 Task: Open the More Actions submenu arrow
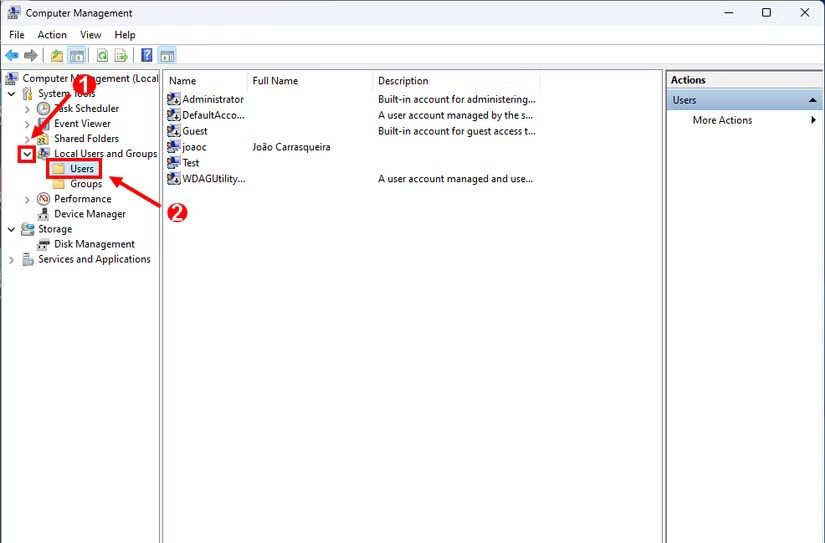[x=813, y=120]
